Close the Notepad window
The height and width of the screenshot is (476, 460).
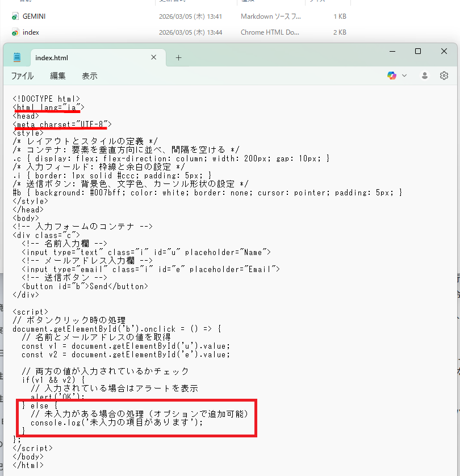tap(444, 51)
